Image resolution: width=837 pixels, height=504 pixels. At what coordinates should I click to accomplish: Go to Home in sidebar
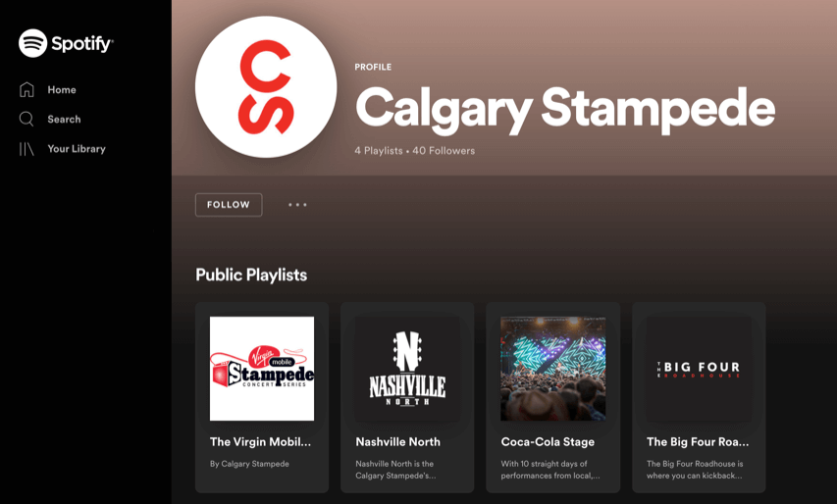[62, 89]
